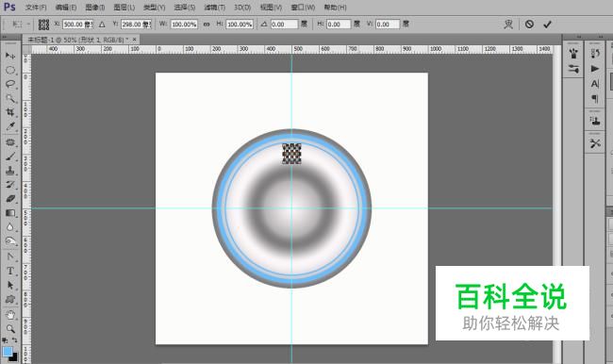The height and width of the screenshot is (364, 613).
Task: Select the Gradient tool
Action: (10, 213)
